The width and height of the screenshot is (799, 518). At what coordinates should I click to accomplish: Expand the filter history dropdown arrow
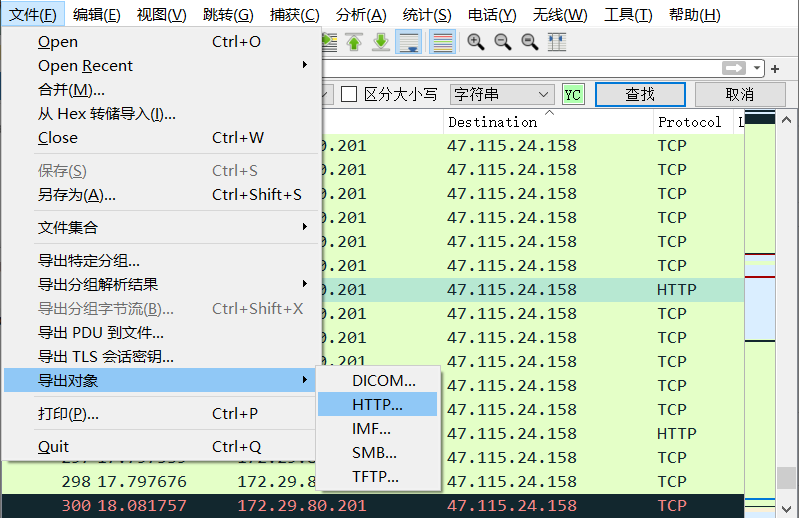tap(758, 68)
